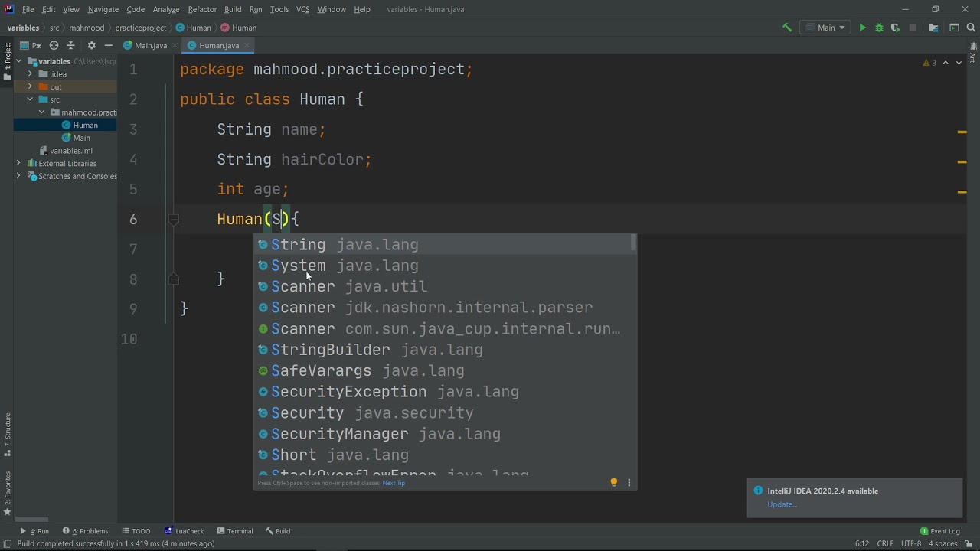This screenshot has height=551, width=980.
Task: Open Project panel settings gear
Action: pyautogui.click(x=91, y=45)
